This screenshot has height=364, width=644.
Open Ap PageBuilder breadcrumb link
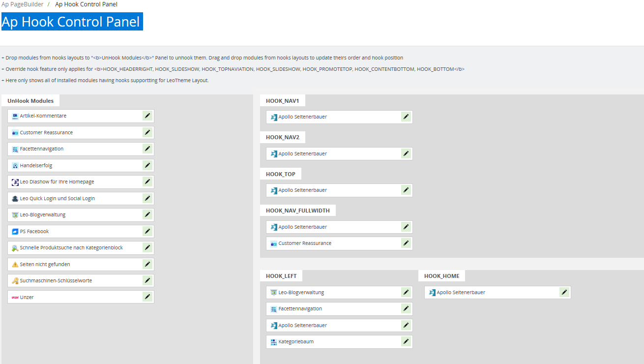pos(22,4)
